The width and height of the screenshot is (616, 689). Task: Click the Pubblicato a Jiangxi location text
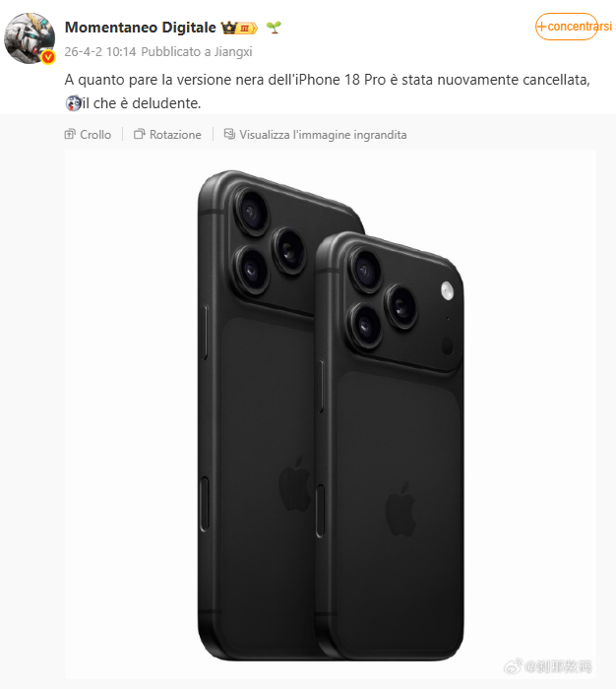(197, 52)
